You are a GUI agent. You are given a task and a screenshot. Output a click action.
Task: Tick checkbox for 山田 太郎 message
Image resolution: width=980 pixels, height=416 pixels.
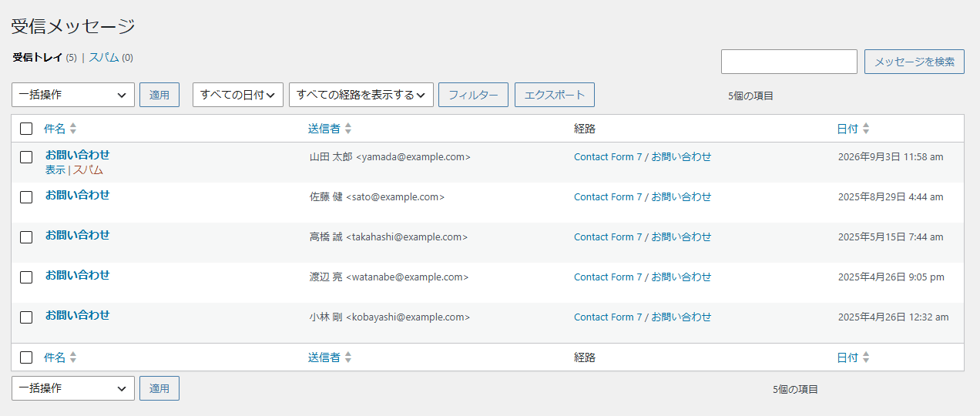[26, 157]
